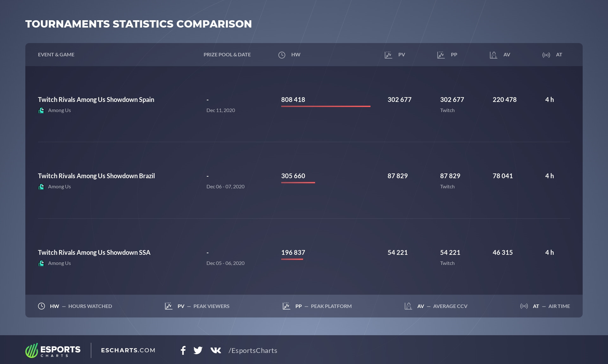Click the AIR TIME legend text
This screenshot has width=608, height=364.
tap(559, 306)
